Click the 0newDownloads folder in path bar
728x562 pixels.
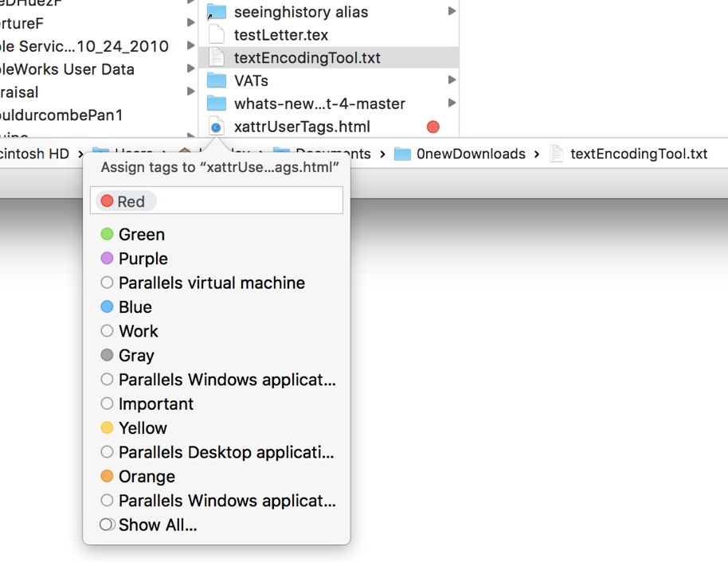tap(460, 154)
